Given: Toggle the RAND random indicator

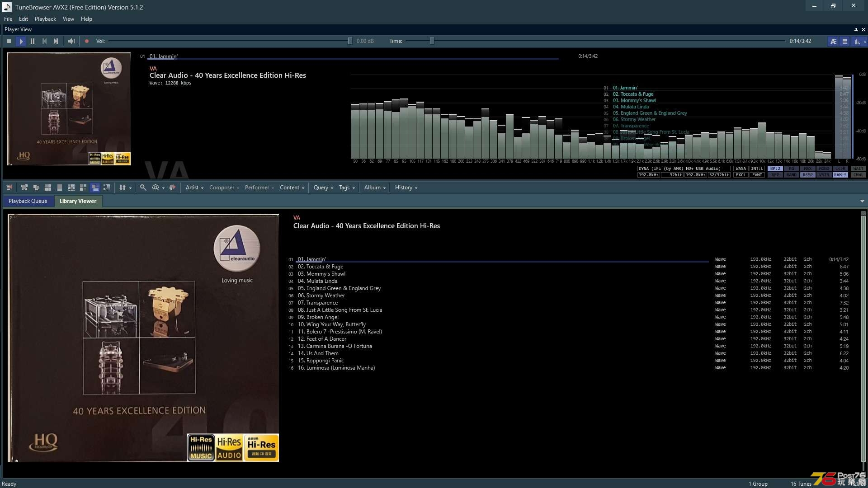Looking at the screenshot, I should (792, 175).
